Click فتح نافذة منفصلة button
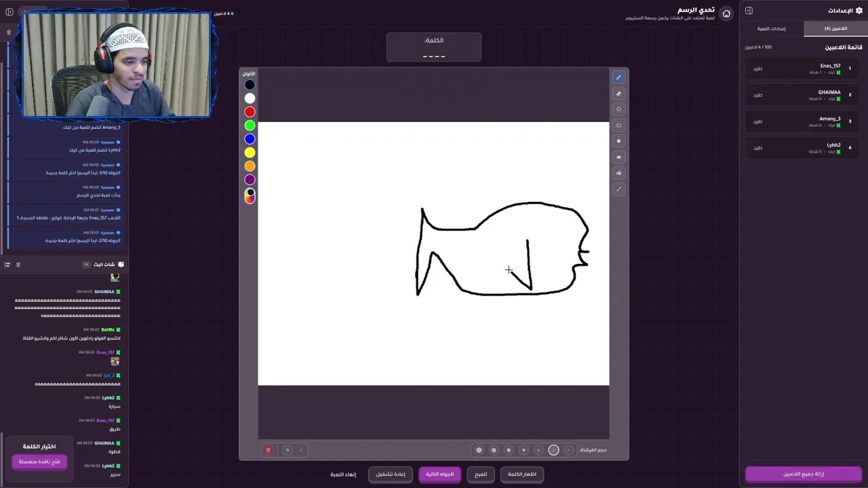 pyautogui.click(x=39, y=462)
